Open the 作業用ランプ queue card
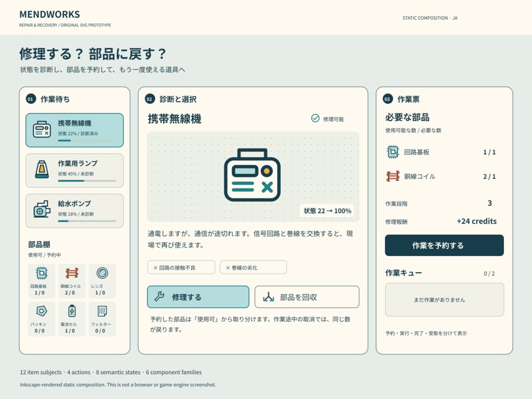 pyautogui.click(x=75, y=170)
